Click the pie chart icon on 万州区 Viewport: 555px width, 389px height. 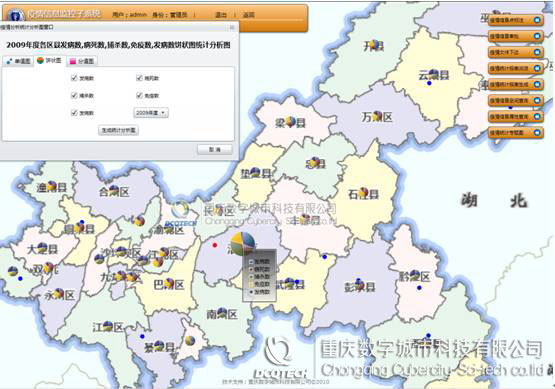pyautogui.click(x=377, y=115)
